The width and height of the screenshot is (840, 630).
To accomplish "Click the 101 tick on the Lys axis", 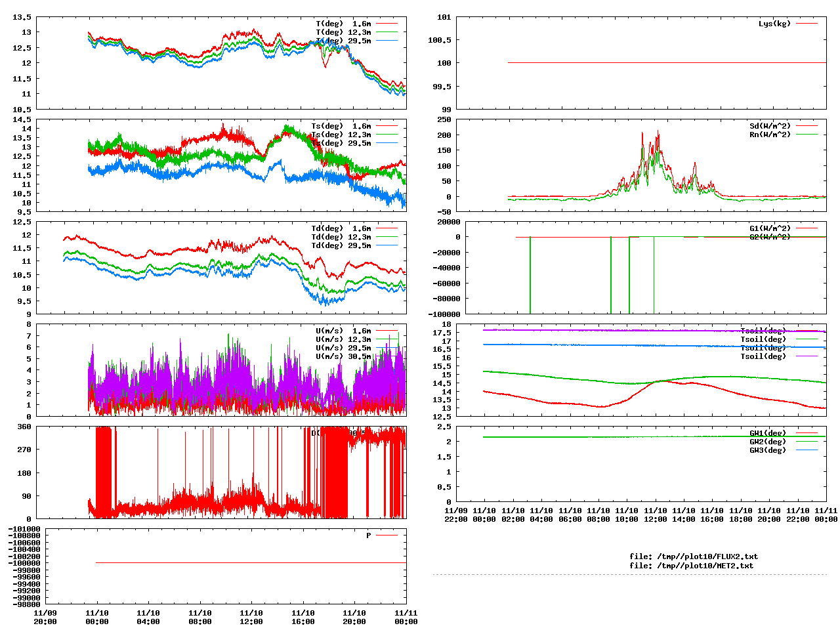I will coord(444,17).
